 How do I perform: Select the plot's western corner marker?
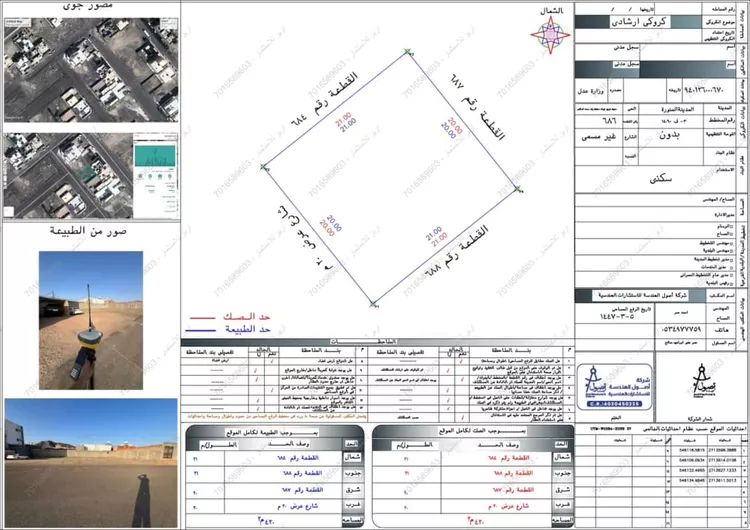pyautogui.click(x=263, y=166)
